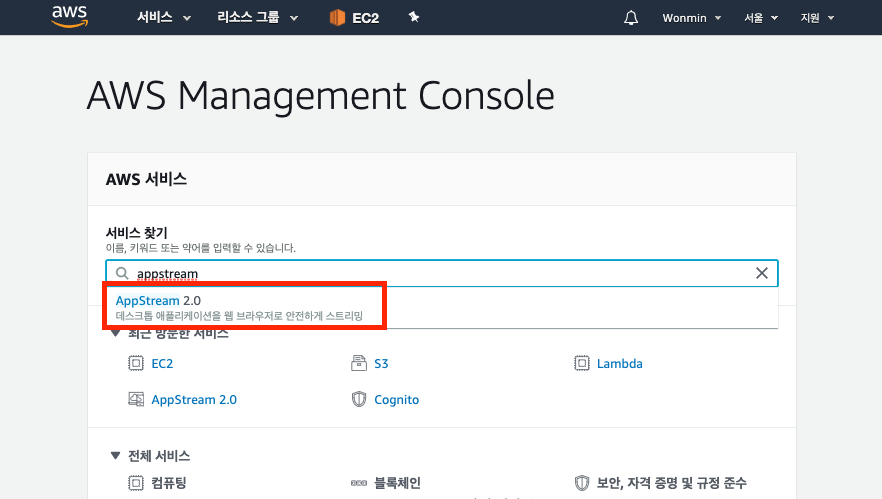Open the Wonmin account menu
This screenshot has height=499, width=882.
[692, 18]
